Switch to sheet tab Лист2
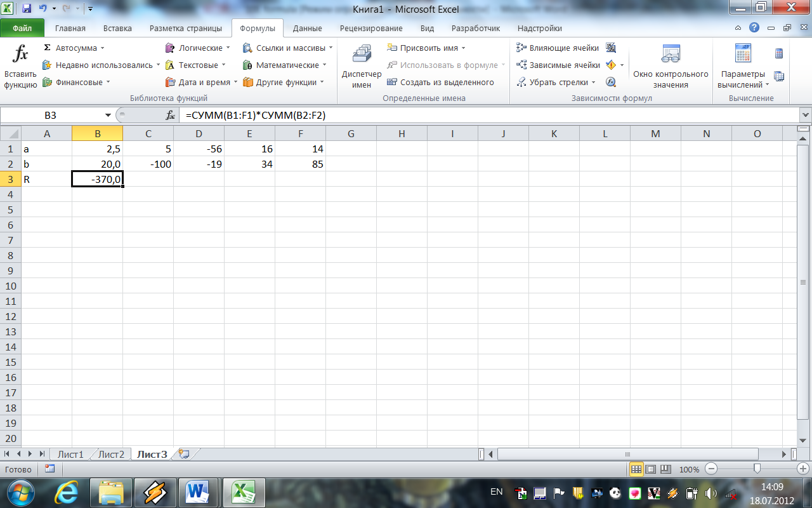Viewport: 812px width, 508px height. point(111,454)
